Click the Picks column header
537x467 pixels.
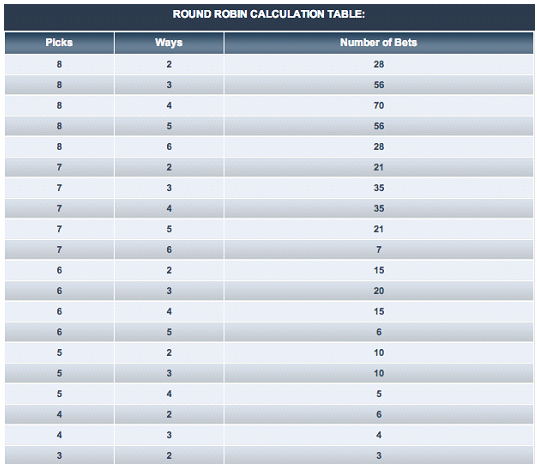point(59,42)
